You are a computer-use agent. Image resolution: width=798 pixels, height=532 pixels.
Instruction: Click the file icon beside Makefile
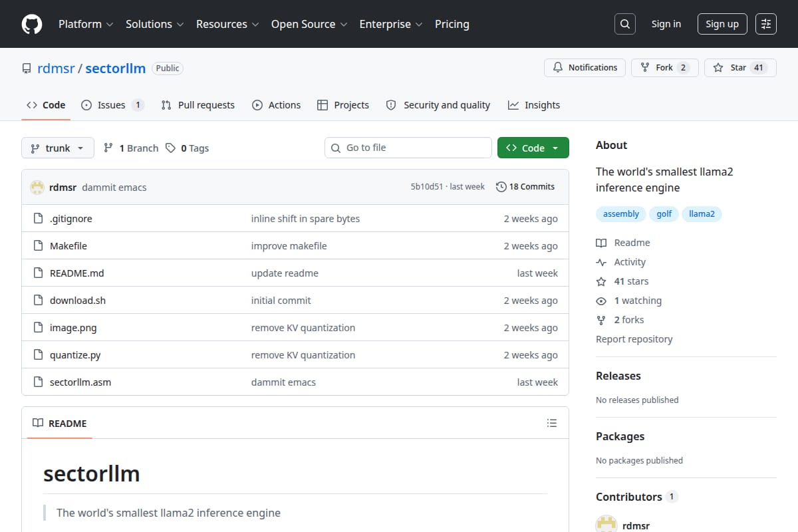pyautogui.click(x=38, y=246)
